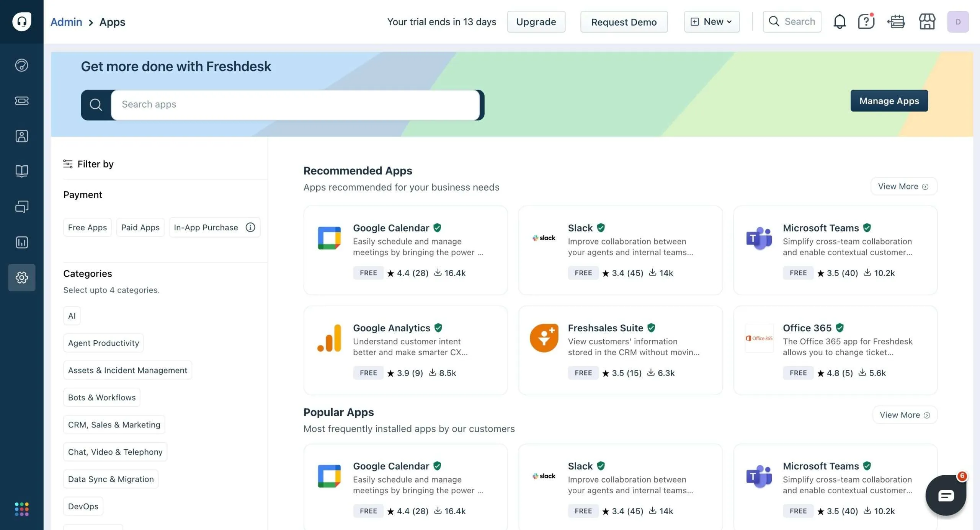The width and height of the screenshot is (980, 530).
Task: Focus the Search apps input field
Action: pos(295,104)
